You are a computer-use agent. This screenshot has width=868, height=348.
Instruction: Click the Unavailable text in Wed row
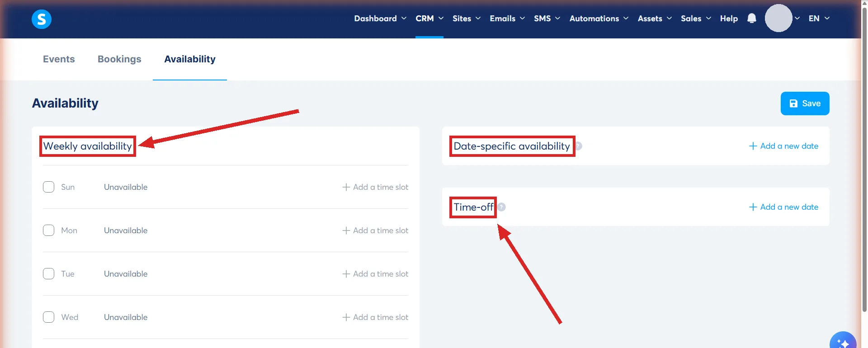pyautogui.click(x=126, y=317)
